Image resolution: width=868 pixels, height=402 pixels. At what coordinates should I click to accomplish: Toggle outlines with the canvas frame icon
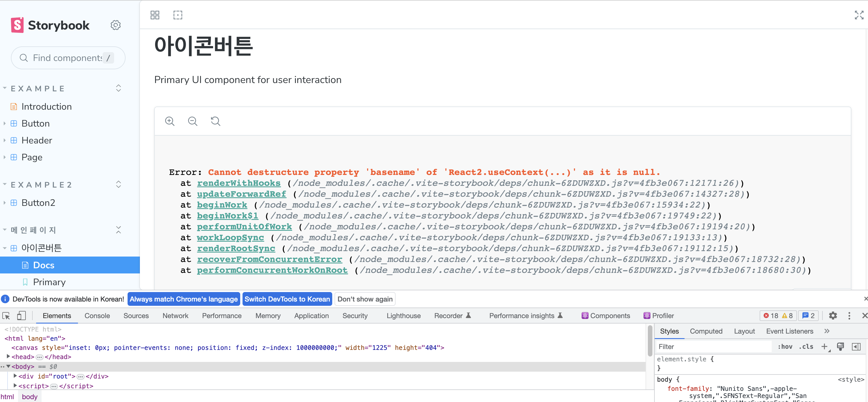pos(177,15)
